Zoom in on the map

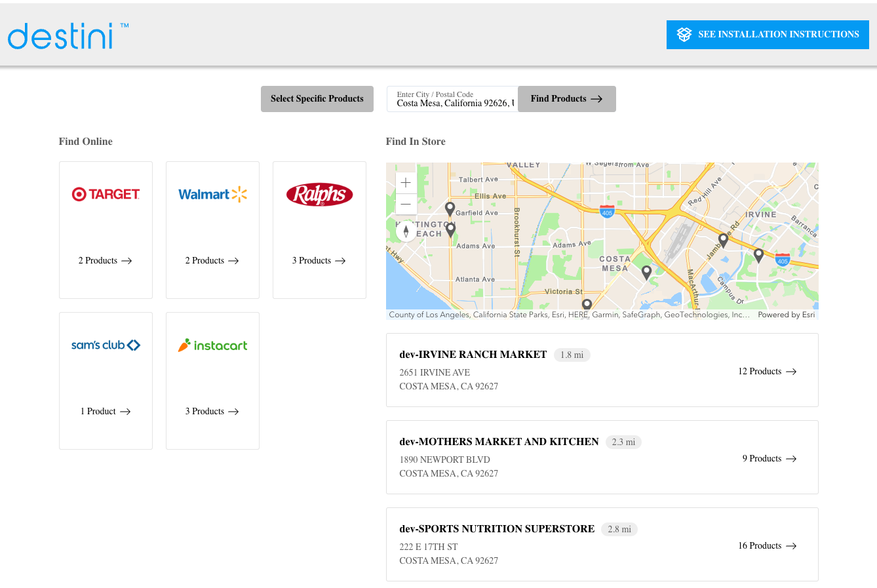406,183
